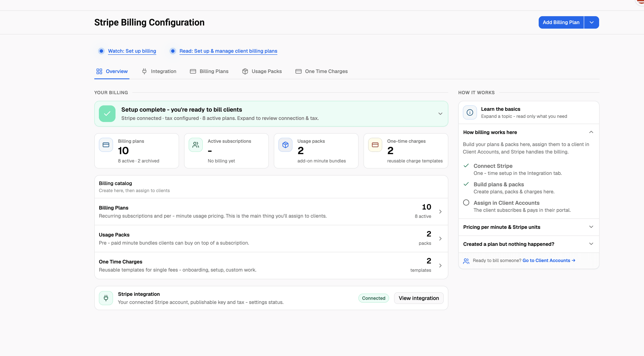Expand Created a plan but nothing happened?
644x356 pixels.
[x=591, y=244]
